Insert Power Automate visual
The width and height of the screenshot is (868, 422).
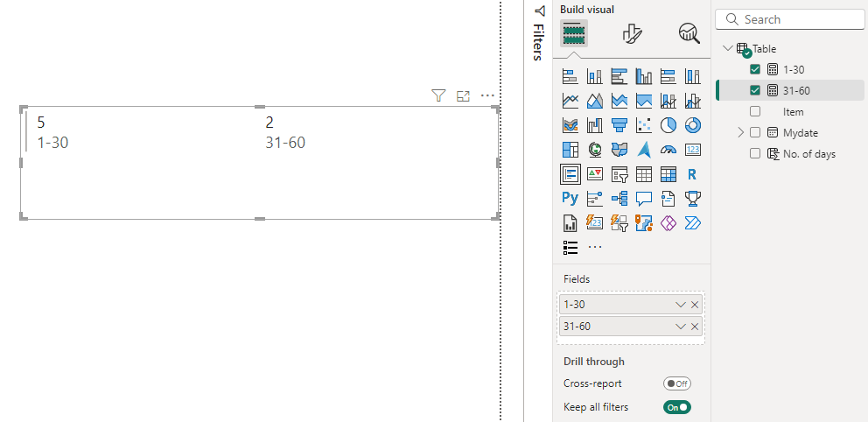[x=692, y=222]
